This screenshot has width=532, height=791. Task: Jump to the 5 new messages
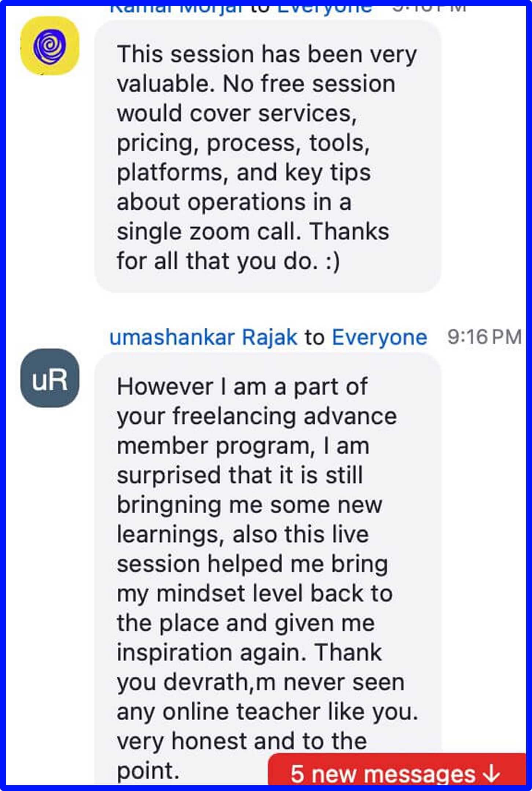pos(383,774)
